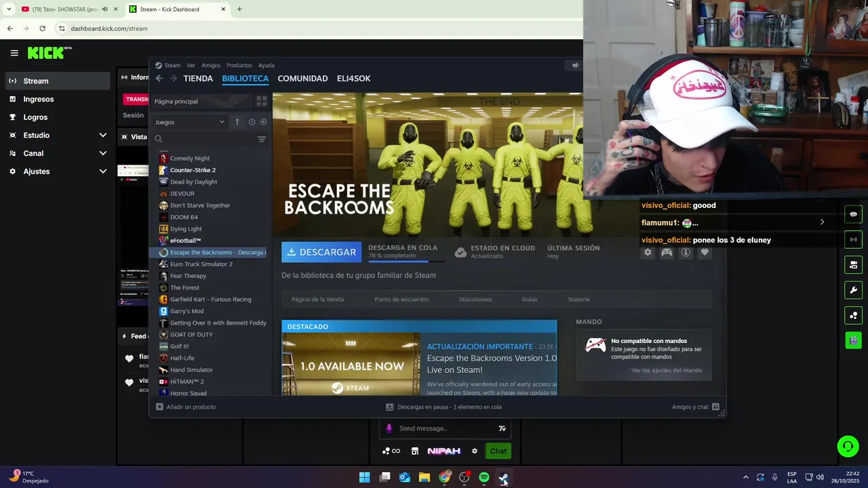Open OBS from taskbar
Screen dimensions: 868x488
(464, 477)
